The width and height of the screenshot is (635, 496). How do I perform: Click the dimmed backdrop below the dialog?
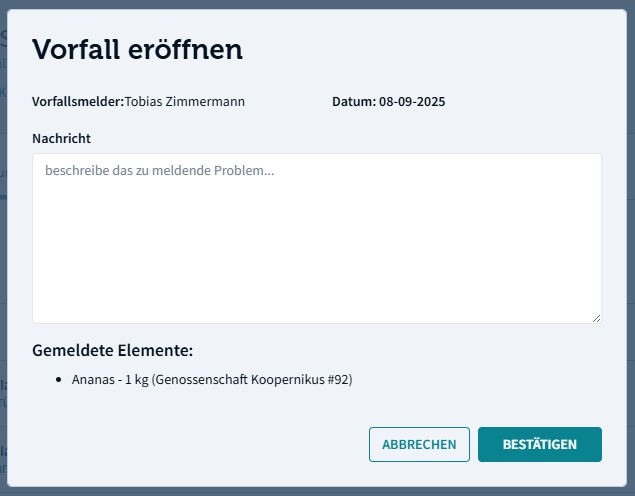coord(317,491)
